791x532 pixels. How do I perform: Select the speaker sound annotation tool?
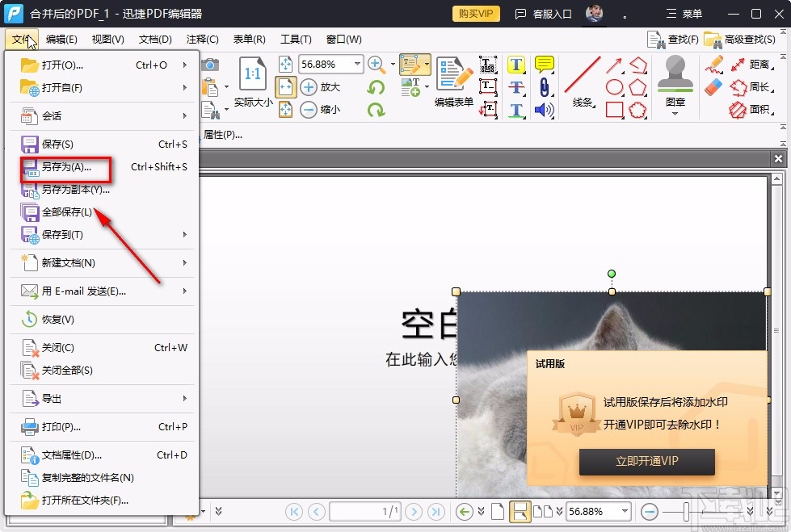tap(545, 110)
